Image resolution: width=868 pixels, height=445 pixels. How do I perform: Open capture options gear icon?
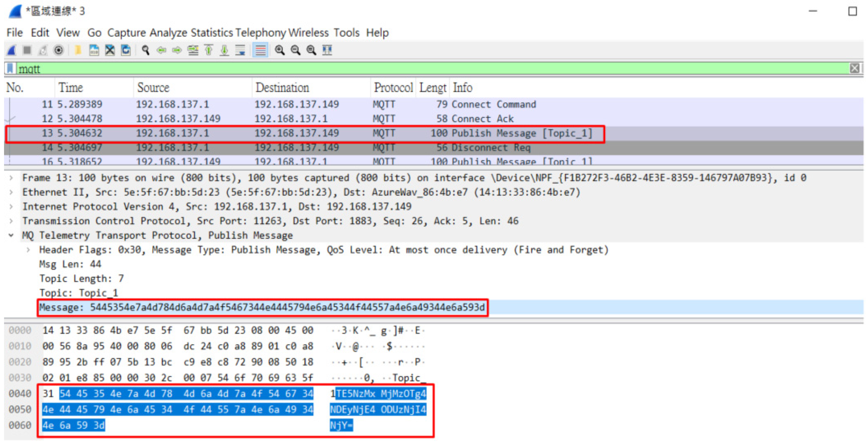[x=59, y=50]
